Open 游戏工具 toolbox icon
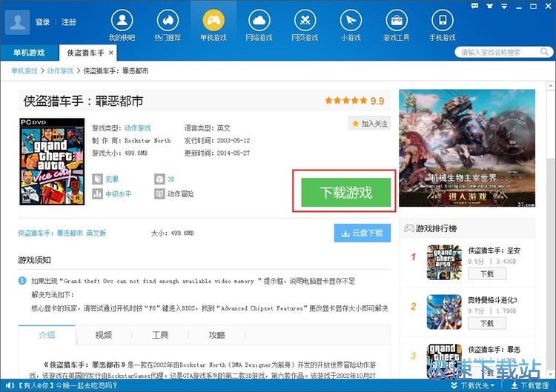 click(397, 21)
